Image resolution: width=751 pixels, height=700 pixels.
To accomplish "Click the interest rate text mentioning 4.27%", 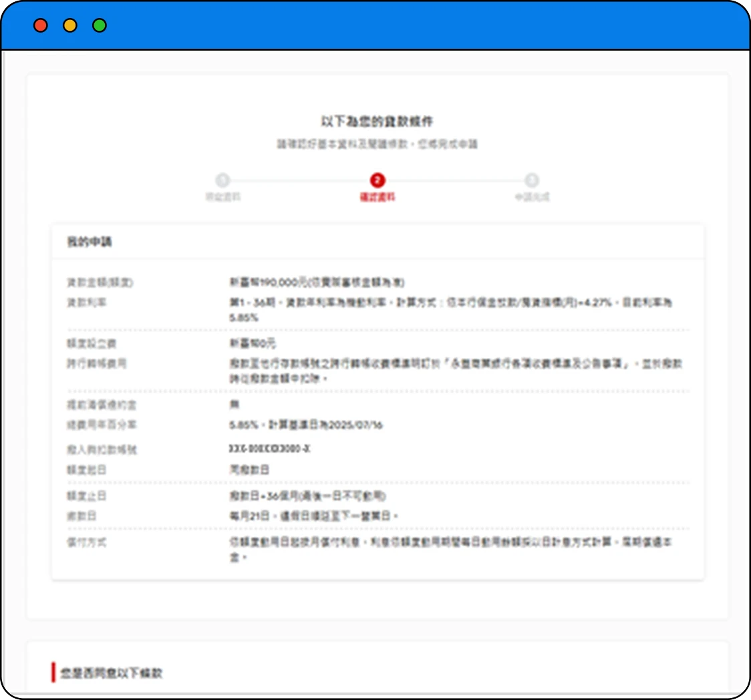I will (451, 310).
